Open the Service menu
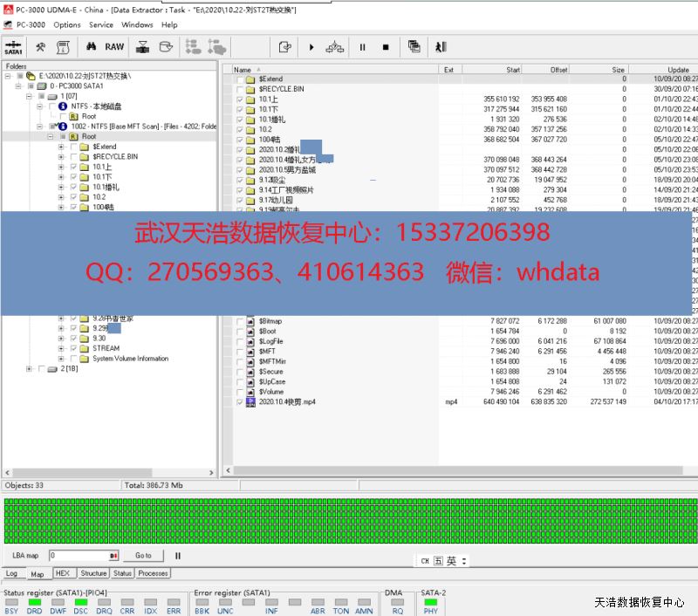 (x=101, y=24)
